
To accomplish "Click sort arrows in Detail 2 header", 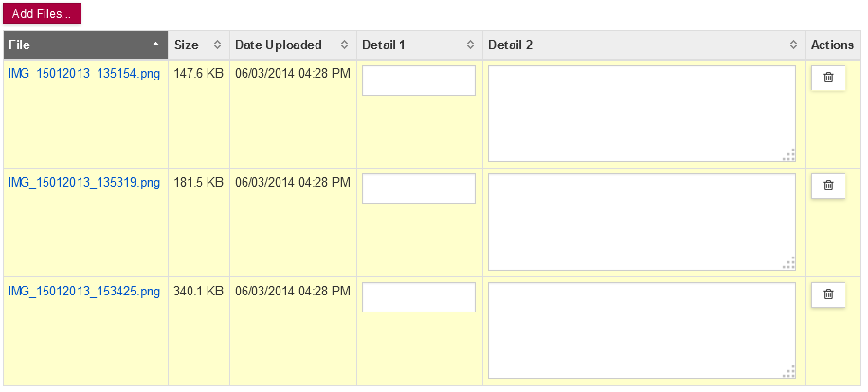I will point(793,45).
